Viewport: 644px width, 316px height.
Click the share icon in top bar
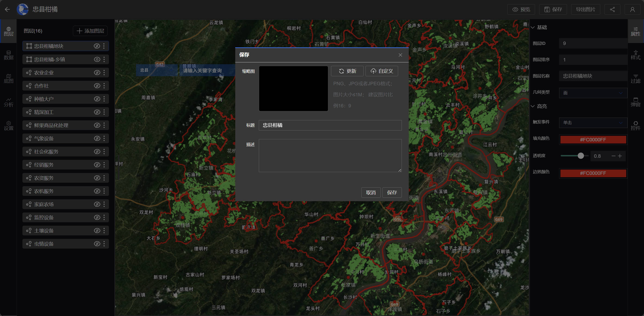click(x=612, y=9)
